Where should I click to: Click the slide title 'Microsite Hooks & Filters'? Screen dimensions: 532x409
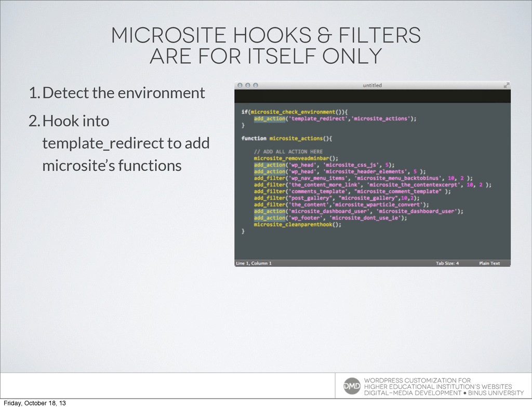[x=266, y=35]
